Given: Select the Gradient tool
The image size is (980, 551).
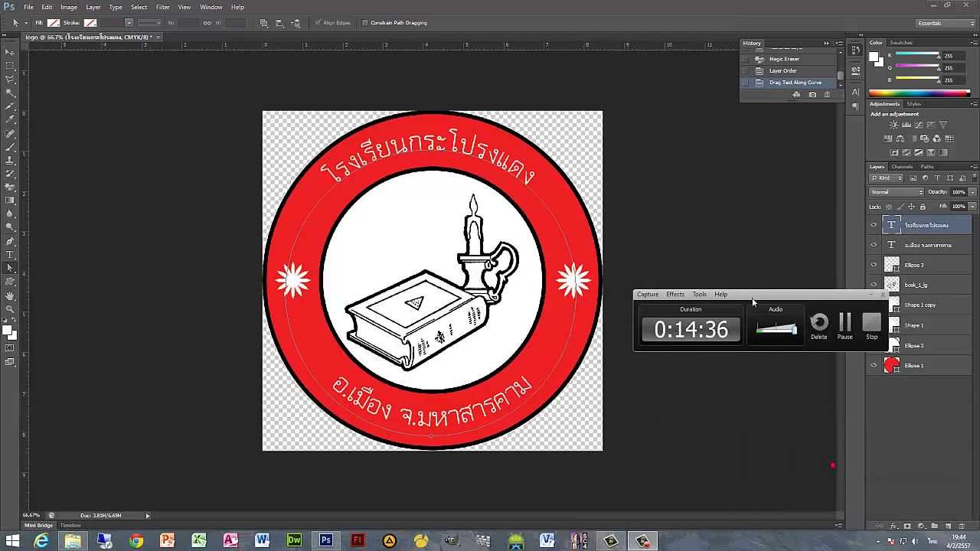Looking at the screenshot, I should tap(10, 201).
